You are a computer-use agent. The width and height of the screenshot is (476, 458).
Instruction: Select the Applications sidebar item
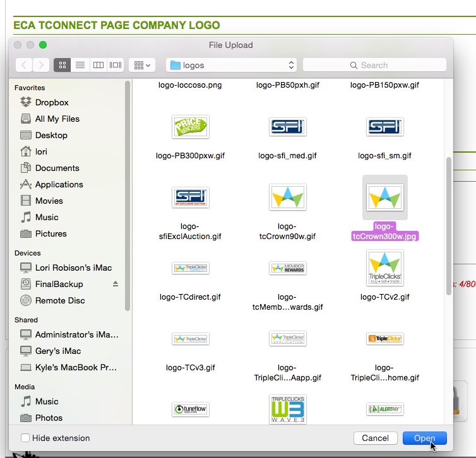coord(59,184)
